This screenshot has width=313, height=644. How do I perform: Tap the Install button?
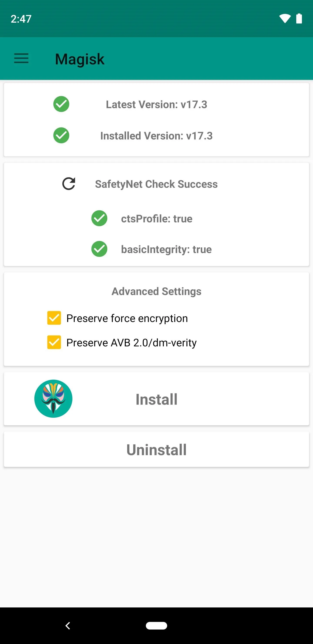click(x=156, y=399)
